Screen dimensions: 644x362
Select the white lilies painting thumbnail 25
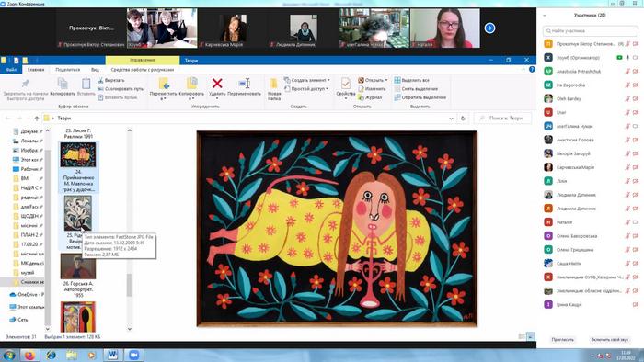78,213
